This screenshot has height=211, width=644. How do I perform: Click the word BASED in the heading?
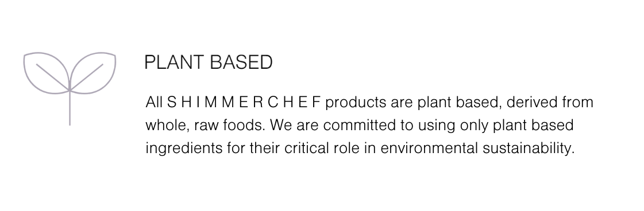pyautogui.click(x=241, y=62)
